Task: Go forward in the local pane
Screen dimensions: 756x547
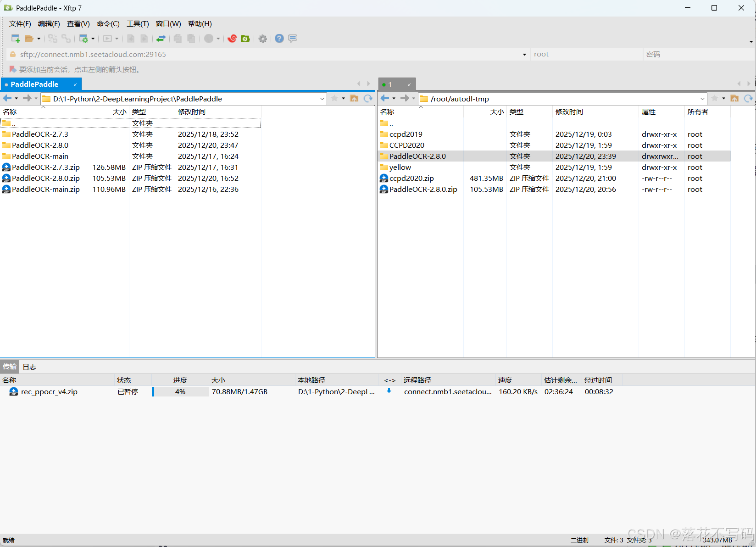Action: 27,98
